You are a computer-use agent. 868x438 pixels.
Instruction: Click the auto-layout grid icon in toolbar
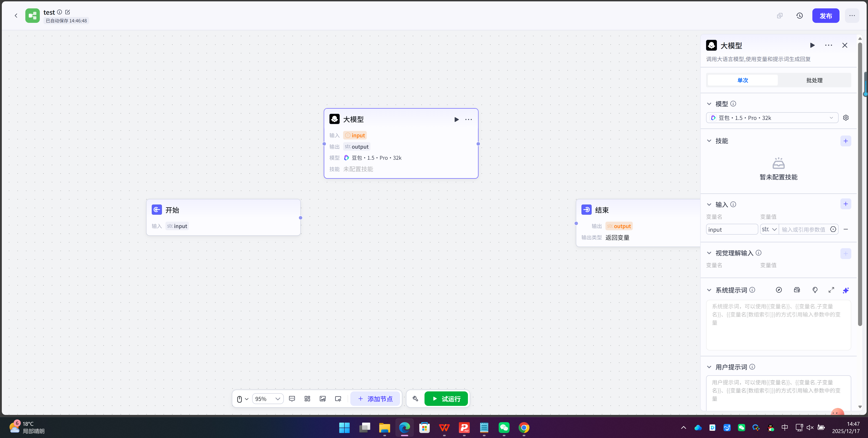[x=307, y=399]
